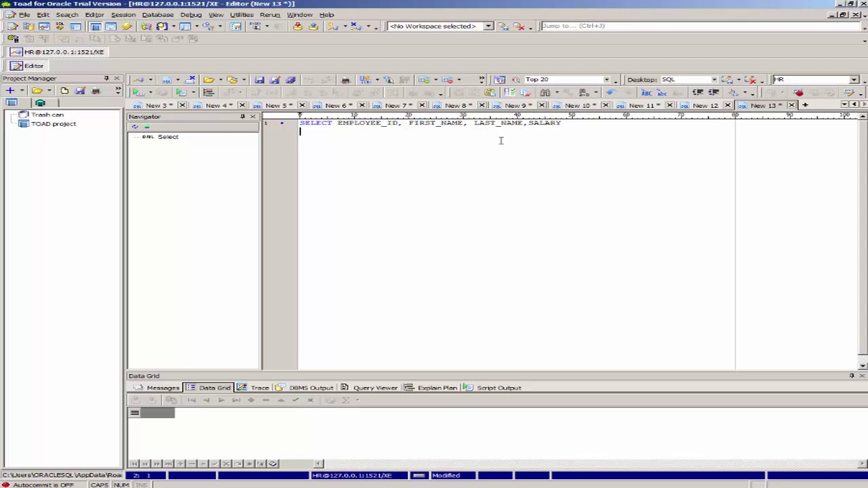Click the new document icon in Project Manager
This screenshot has width=868, height=488.
tap(64, 91)
